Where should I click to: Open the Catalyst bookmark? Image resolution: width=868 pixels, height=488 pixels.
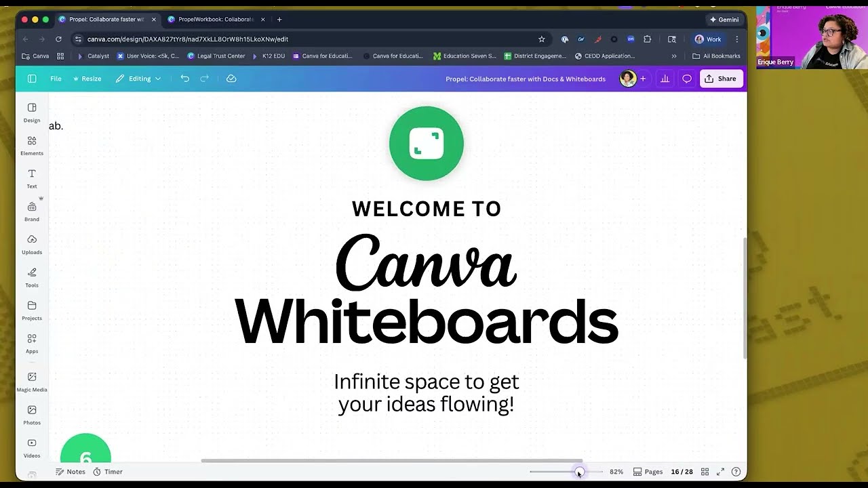94,56
